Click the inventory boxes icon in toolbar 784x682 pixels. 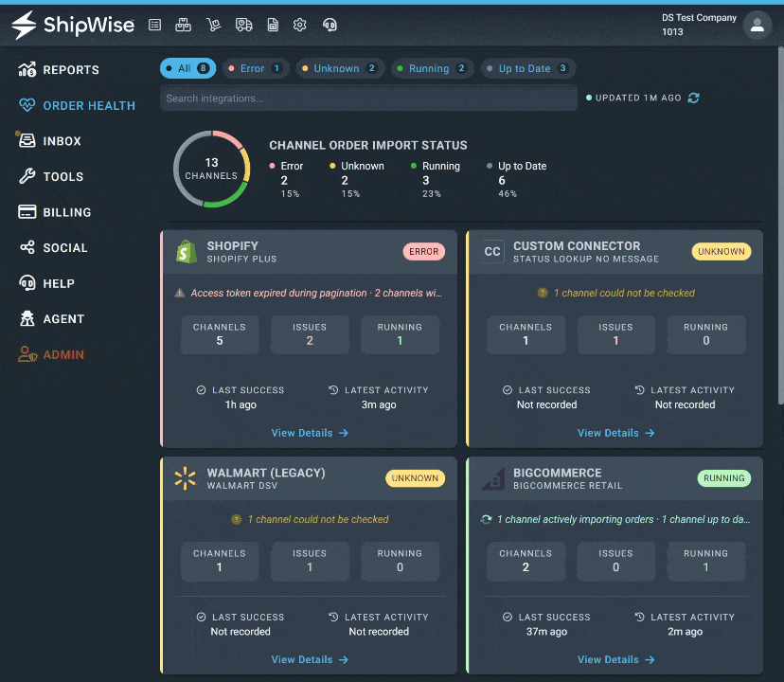(183, 25)
